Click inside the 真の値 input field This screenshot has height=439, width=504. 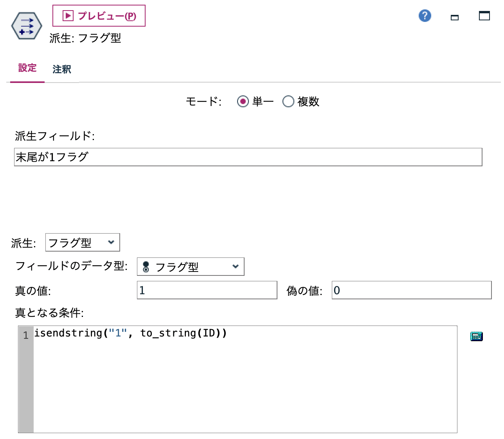[207, 290]
